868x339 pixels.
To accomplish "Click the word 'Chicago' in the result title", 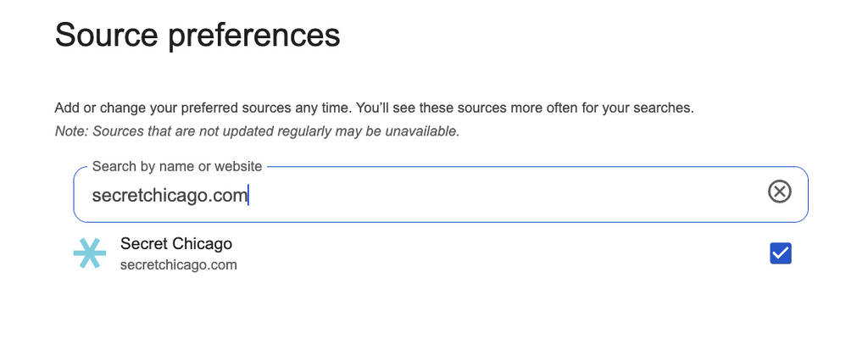I will click(x=202, y=244).
